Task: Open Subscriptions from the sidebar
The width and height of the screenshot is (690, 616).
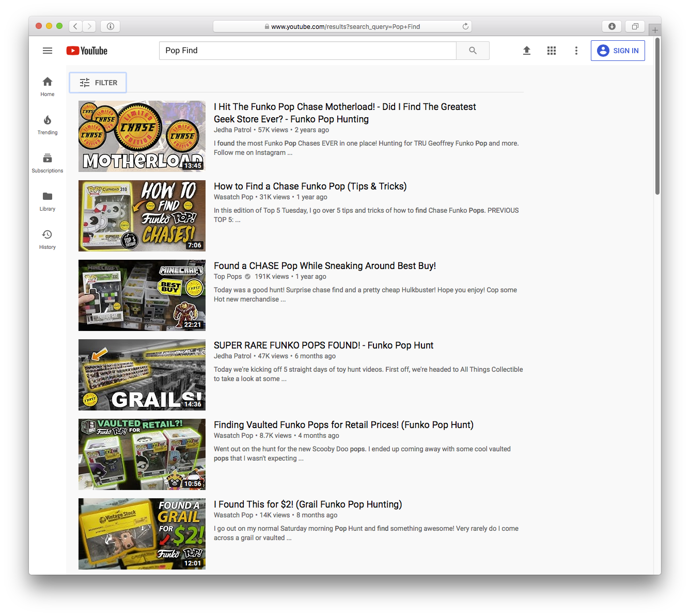Action: 48,163
